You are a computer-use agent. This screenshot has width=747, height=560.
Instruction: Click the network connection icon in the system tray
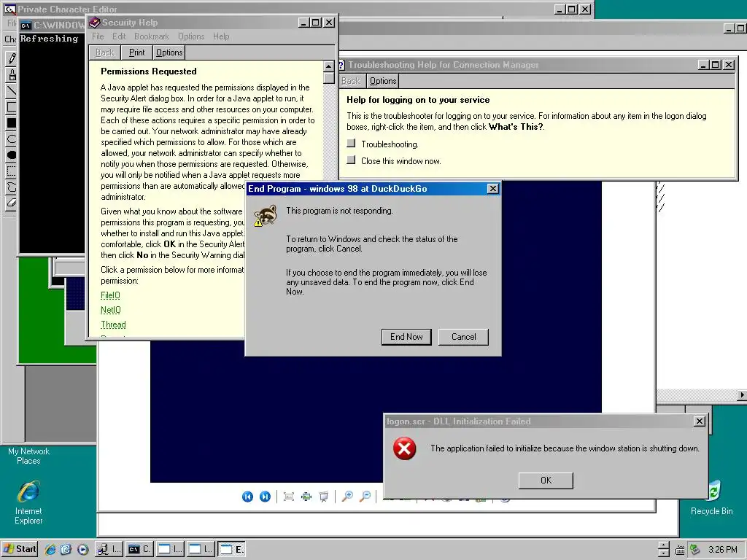click(x=695, y=550)
